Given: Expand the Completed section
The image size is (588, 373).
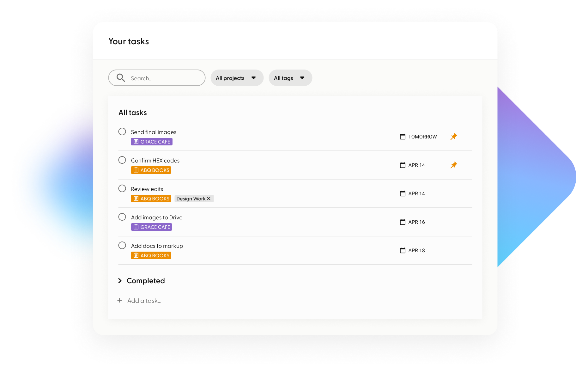Looking at the screenshot, I should point(120,281).
